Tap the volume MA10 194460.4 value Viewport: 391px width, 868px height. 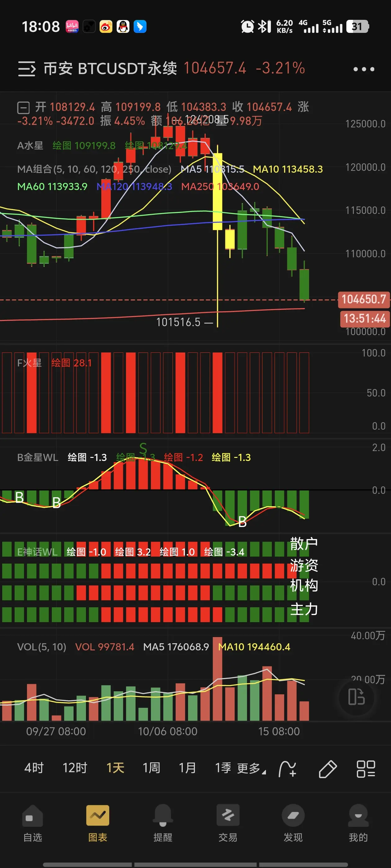pyautogui.click(x=254, y=647)
